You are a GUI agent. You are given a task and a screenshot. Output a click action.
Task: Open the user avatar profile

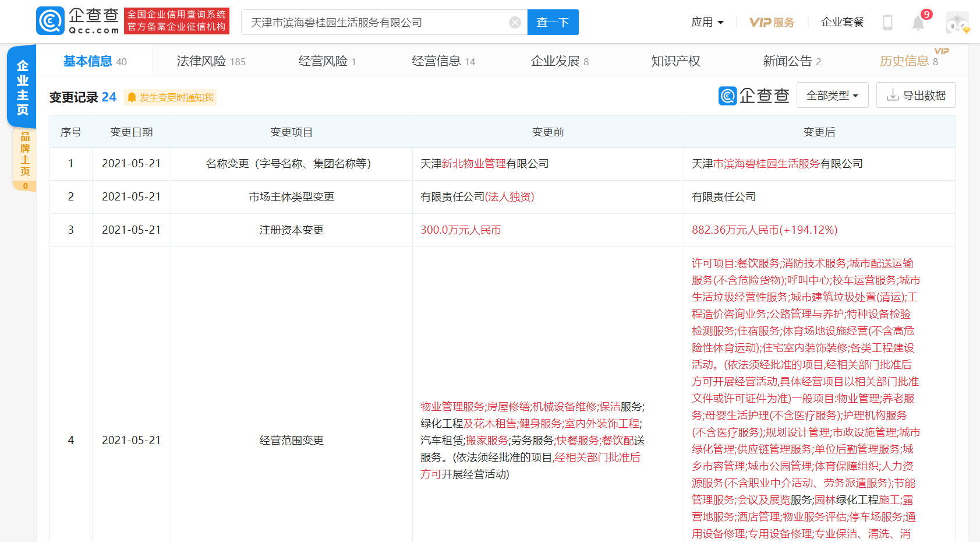[x=957, y=23]
